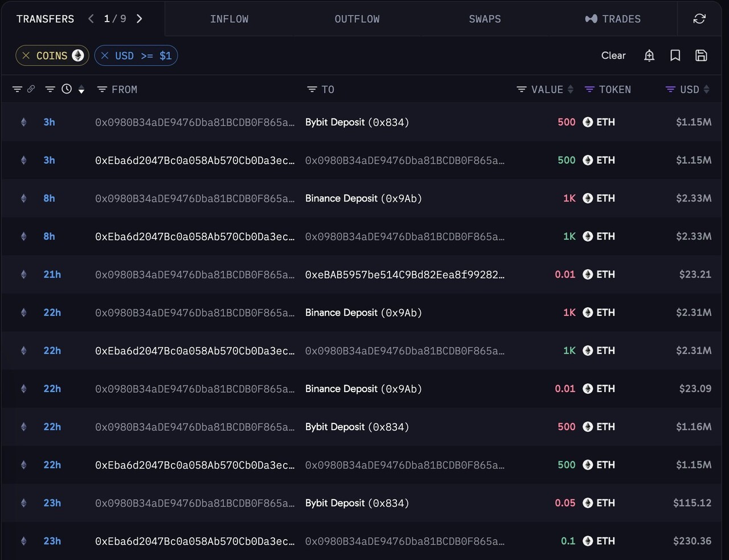This screenshot has height=560, width=729.
Task: Click the save disk icon in the filter bar
Action: (701, 55)
